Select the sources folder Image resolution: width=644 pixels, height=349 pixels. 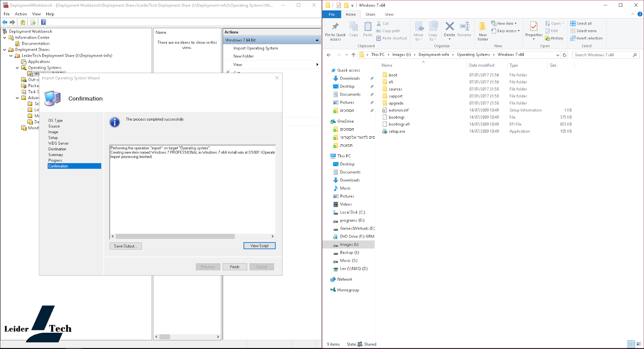395,89
